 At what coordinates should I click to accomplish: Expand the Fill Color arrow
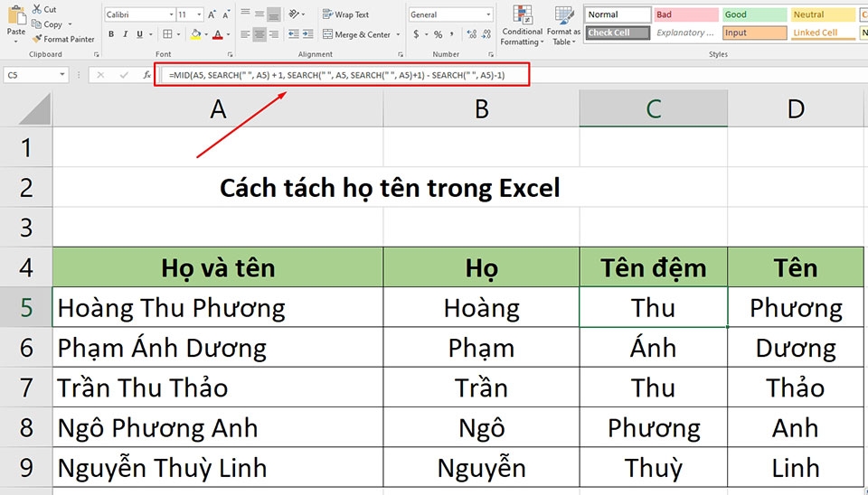click(206, 35)
